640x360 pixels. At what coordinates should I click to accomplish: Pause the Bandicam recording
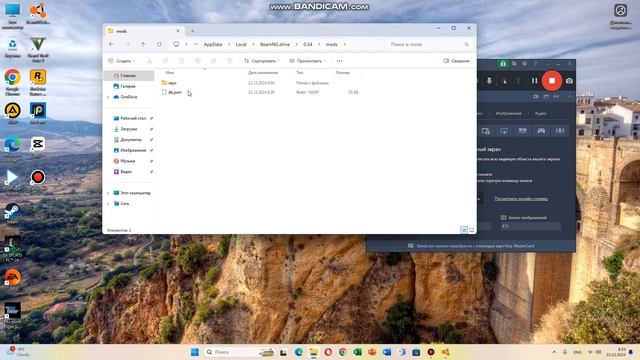click(534, 81)
